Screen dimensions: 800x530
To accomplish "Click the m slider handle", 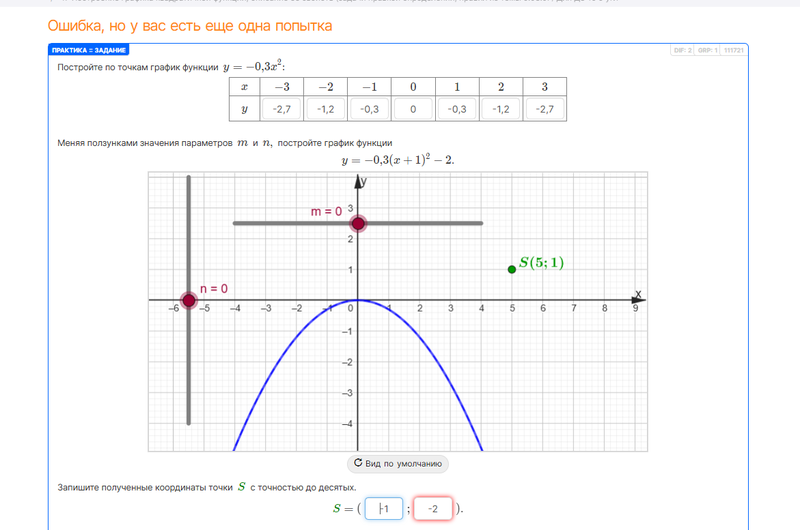I will pyautogui.click(x=358, y=223).
